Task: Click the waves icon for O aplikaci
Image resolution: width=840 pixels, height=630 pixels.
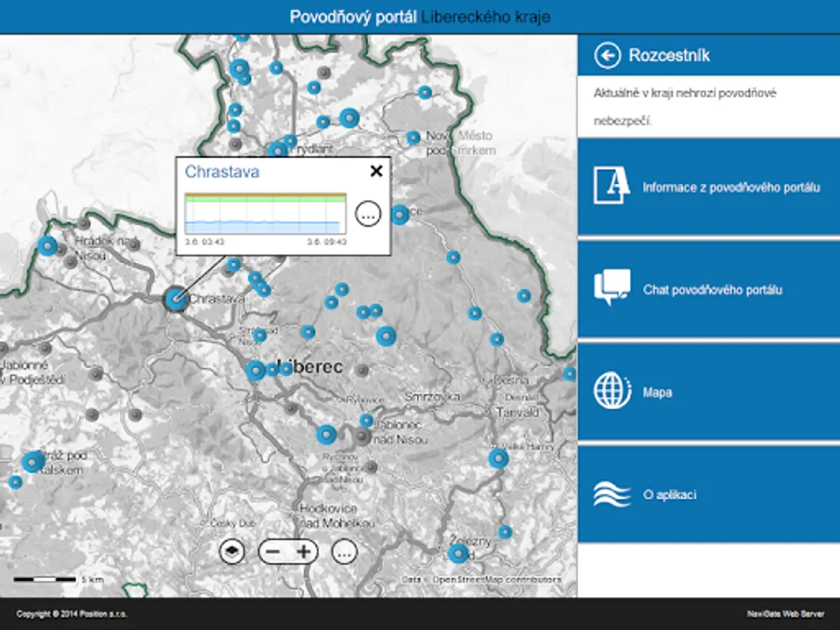Action: point(612,494)
